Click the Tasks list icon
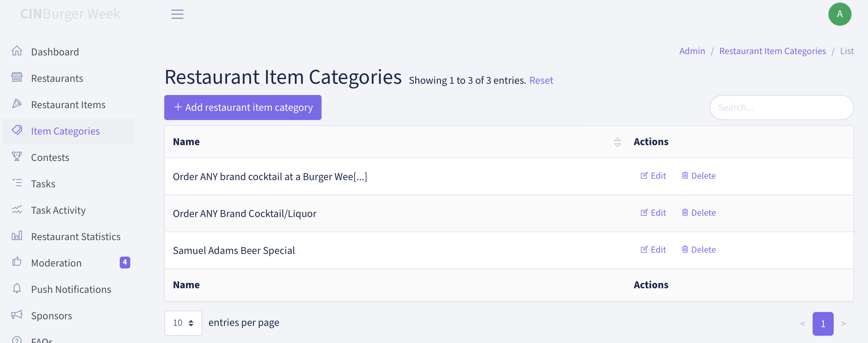868x343 pixels. click(x=17, y=183)
